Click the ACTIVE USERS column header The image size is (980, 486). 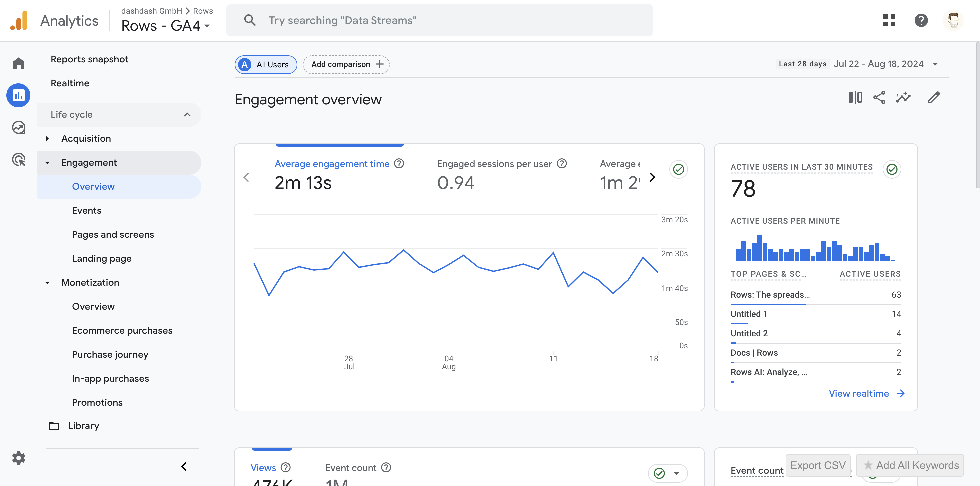pos(870,274)
